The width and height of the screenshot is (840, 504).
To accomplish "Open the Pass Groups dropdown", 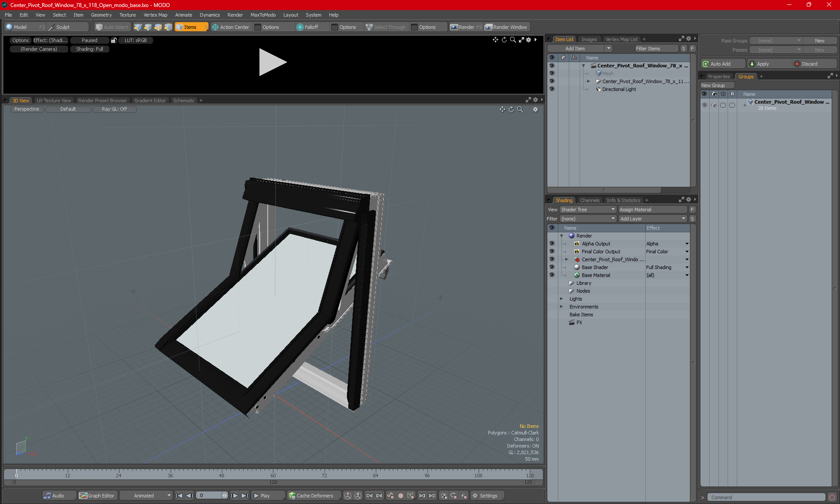I will [x=776, y=41].
